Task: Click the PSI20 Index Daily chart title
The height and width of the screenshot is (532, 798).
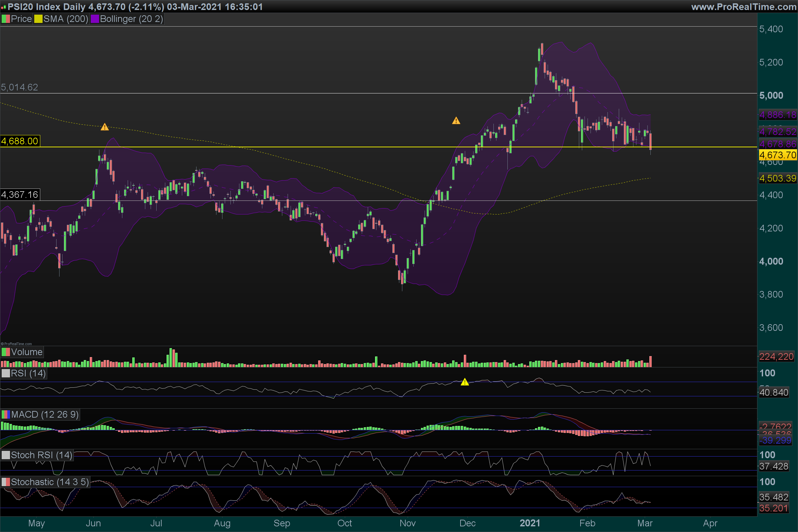Action: pos(47,7)
